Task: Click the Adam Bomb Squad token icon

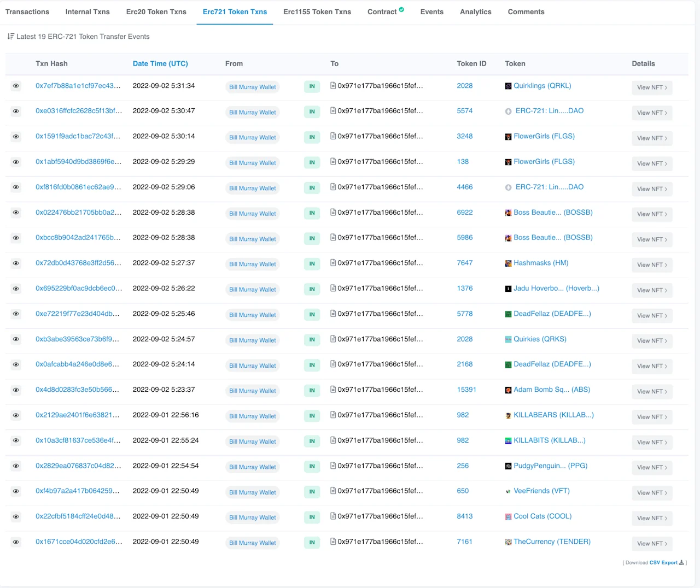Action: point(509,390)
